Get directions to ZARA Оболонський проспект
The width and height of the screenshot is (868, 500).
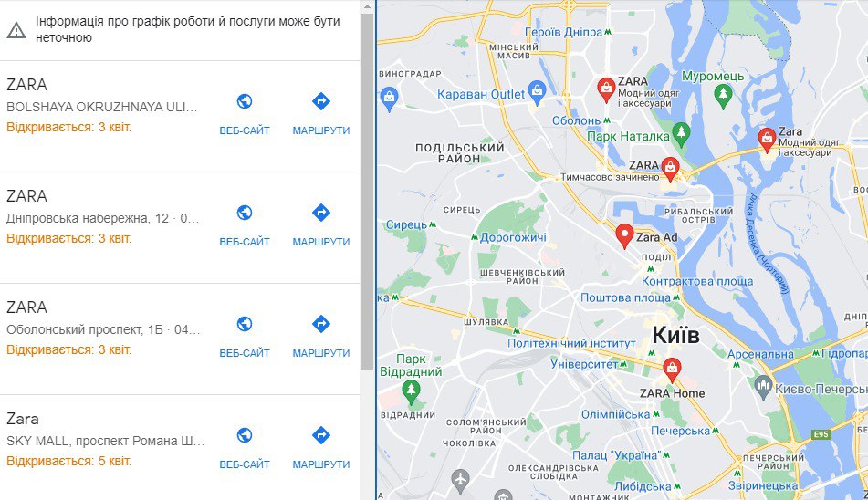tap(321, 337)
